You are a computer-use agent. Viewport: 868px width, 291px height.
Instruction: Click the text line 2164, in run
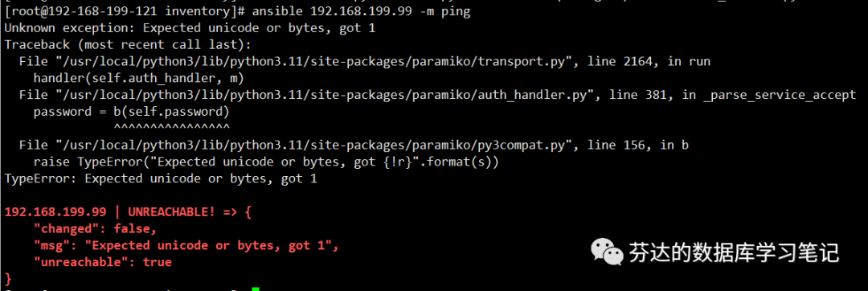pyautogui.click(x=645, y=61)
